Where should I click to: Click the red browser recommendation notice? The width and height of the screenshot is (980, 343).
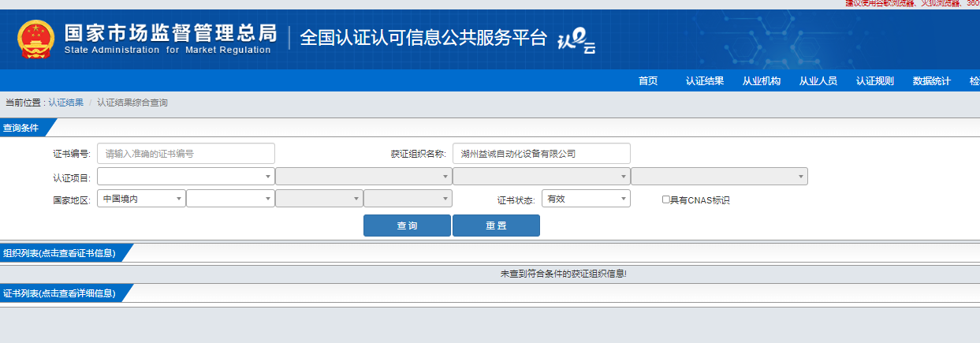click(912, 3)
